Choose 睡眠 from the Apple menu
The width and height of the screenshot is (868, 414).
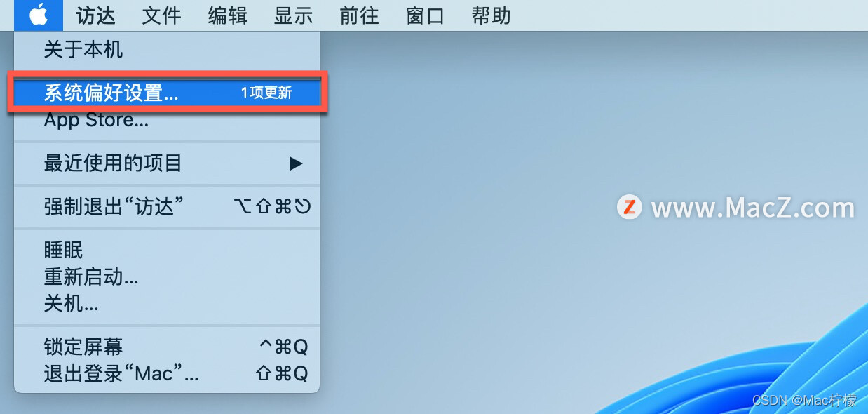(167, 250)
